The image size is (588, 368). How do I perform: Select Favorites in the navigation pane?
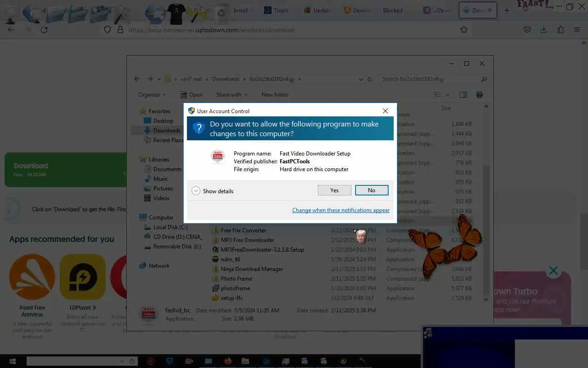pyautogui.click(x=159, y=111)
